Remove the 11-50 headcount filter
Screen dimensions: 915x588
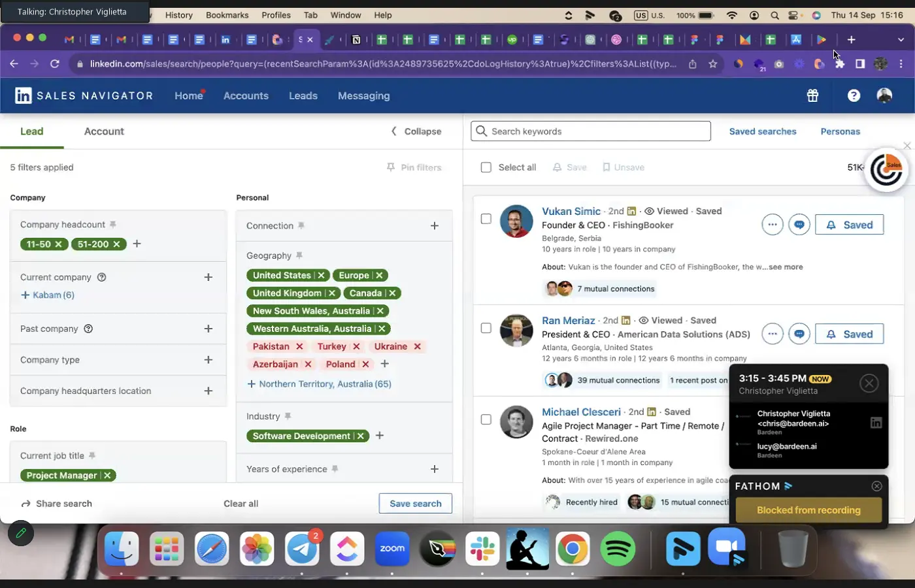(x=58, y=244)
